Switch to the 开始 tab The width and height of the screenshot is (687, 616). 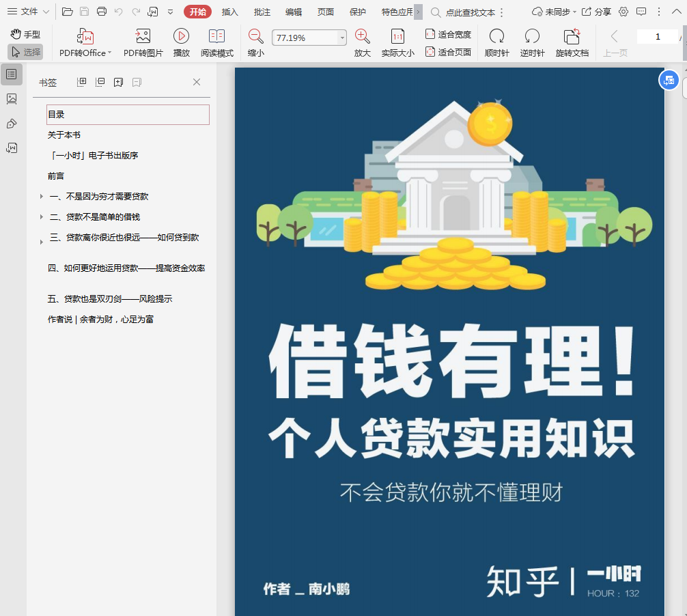(197, 12)
